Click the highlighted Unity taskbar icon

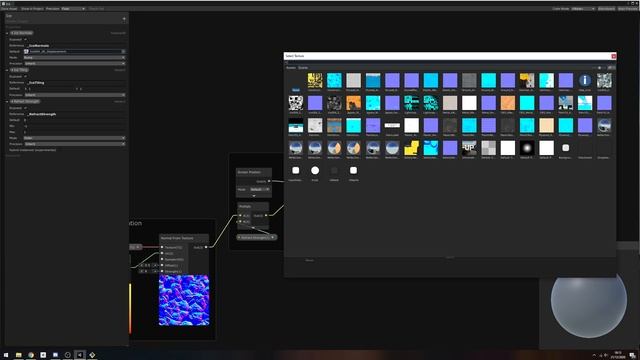pos(80,355)
